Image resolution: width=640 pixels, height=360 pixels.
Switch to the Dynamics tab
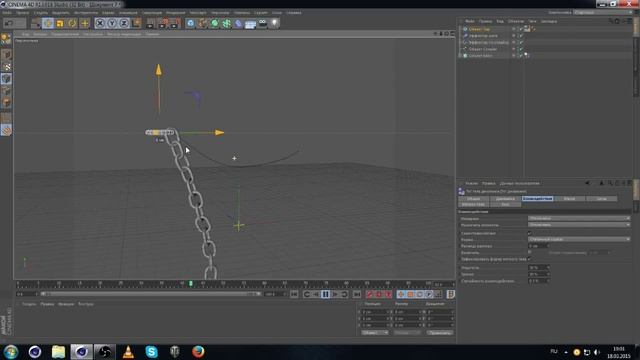pyautogui.click(x=505, y=199)
